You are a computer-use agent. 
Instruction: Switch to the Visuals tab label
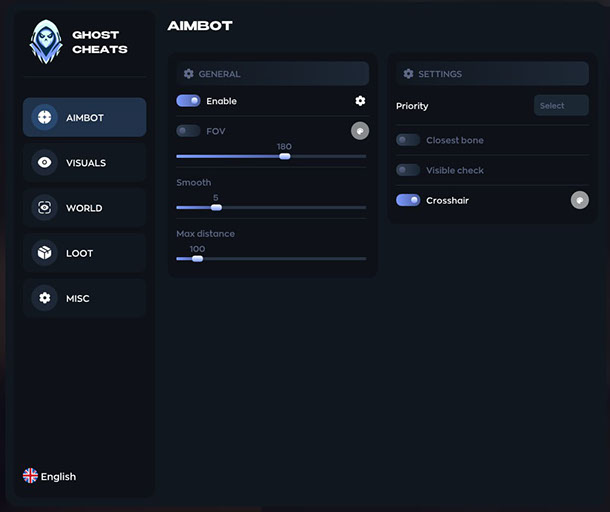[86, 163]
